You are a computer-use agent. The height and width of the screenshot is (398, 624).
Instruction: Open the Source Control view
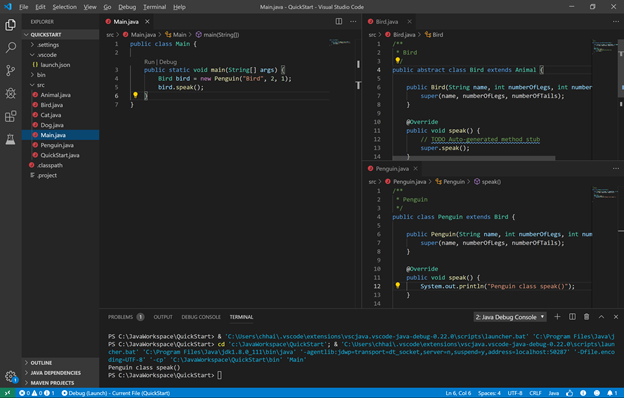pos(10,71)
